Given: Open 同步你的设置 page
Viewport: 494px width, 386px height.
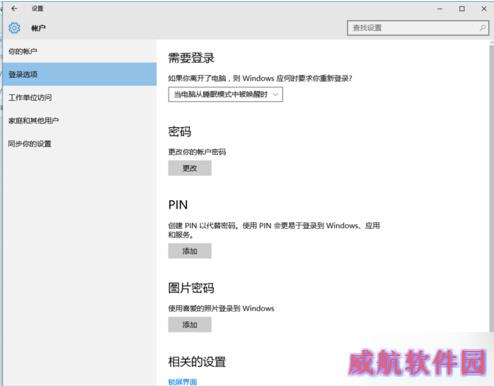Looking at the screenshot, I should 79,144.
